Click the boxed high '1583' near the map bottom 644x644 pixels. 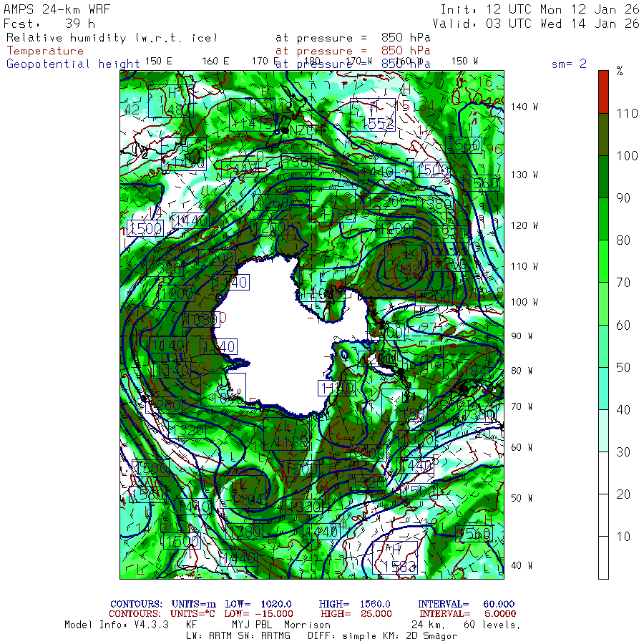tap(395, 557)
